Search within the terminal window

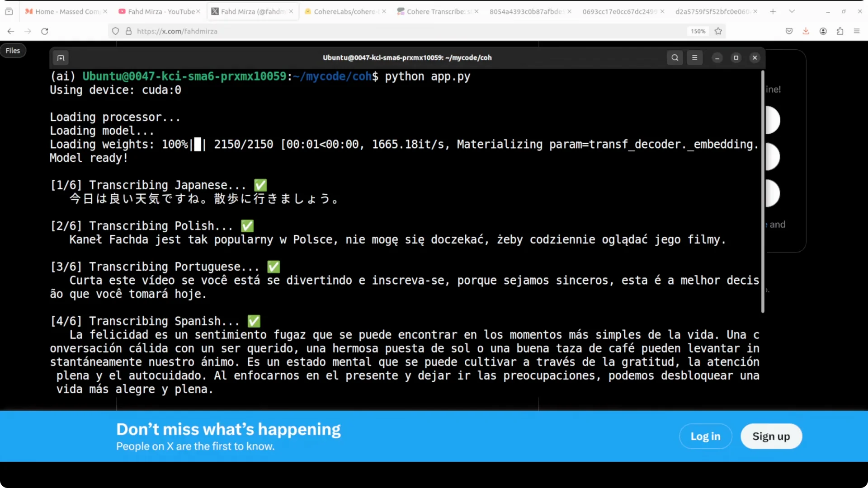[675, 58]
